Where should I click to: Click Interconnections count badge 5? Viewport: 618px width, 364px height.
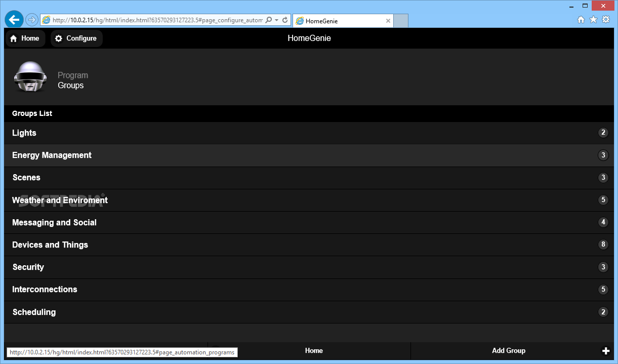pos(603,290)
